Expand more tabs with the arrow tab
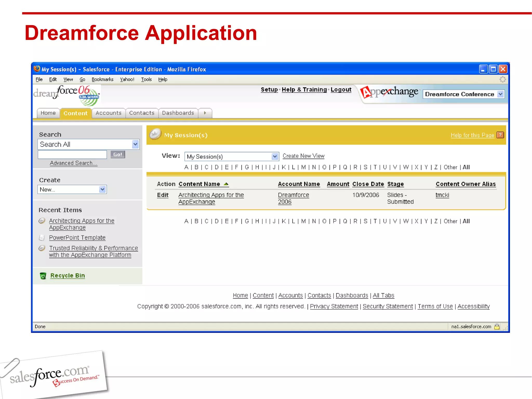532x399 pixels. click(x=205, y=113)
